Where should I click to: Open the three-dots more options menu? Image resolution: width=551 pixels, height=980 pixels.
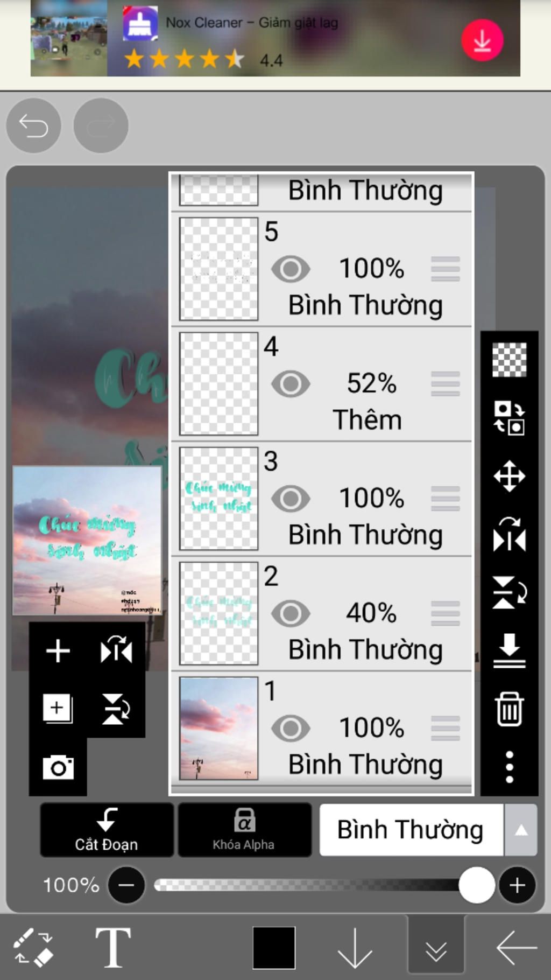tap(509, 767)
